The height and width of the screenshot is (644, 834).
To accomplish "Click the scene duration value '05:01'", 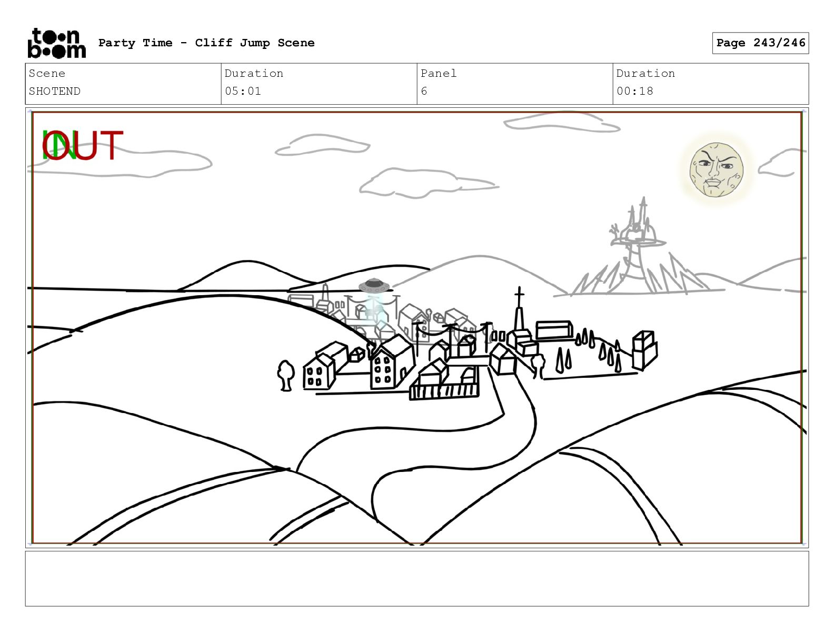I will pyautogui.click(x=243, y=91).
